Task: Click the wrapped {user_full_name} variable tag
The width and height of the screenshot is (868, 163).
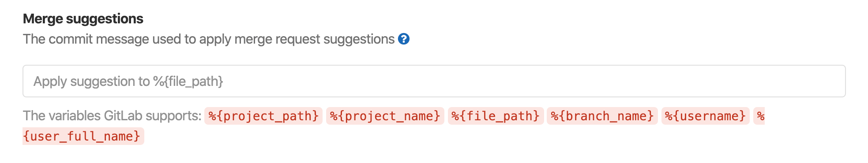Action: point(83,136)
